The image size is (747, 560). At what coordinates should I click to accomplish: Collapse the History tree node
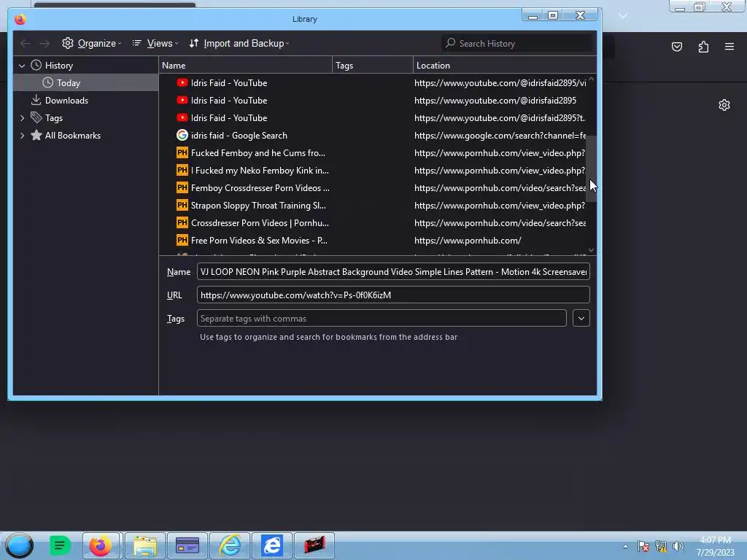pos(21,66)
